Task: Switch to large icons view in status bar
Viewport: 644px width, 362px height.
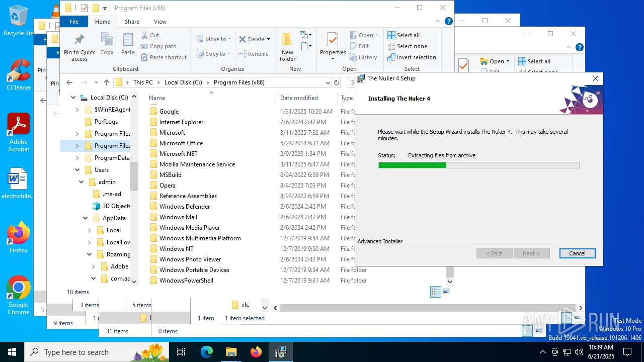Action: point(446,292)
